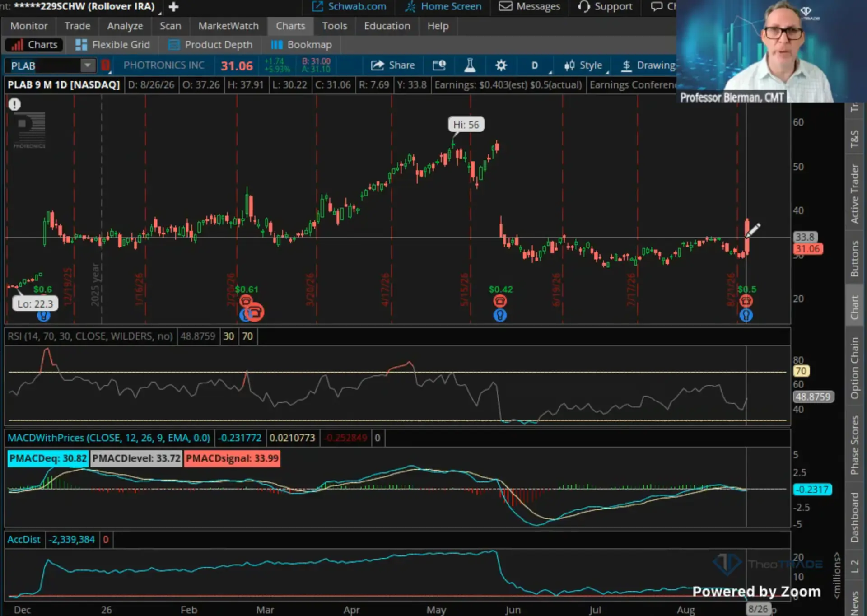Select the MarketWatch tab
The height and width of the screenshot is (616, 867).
click(228, 26)
